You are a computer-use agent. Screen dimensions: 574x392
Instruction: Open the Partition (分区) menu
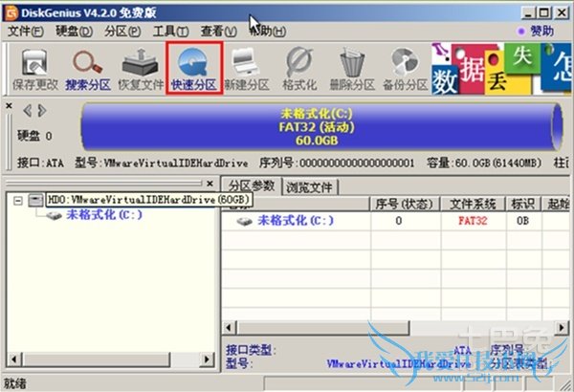pos(122,32)
